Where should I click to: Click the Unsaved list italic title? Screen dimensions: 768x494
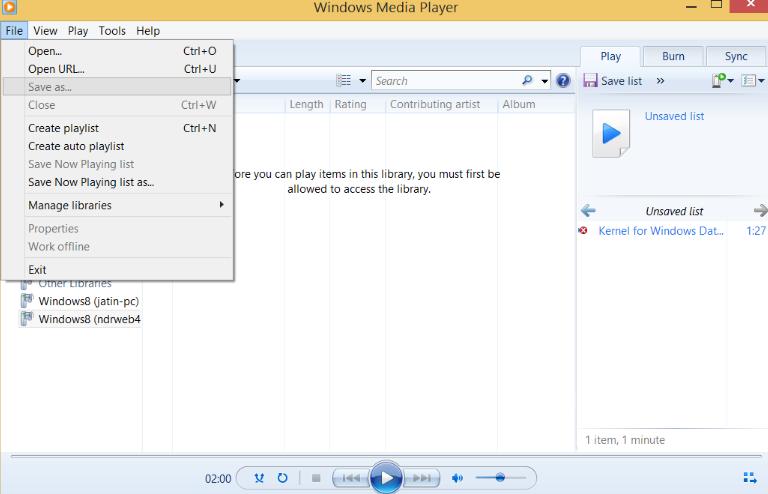pyautogui.click(x=674, y=211)
